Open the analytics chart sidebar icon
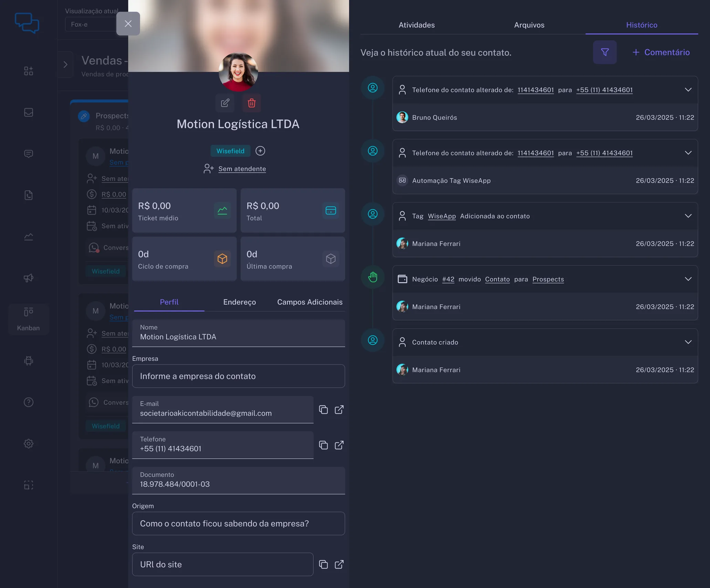710x588 pixels. coord(29,237)
